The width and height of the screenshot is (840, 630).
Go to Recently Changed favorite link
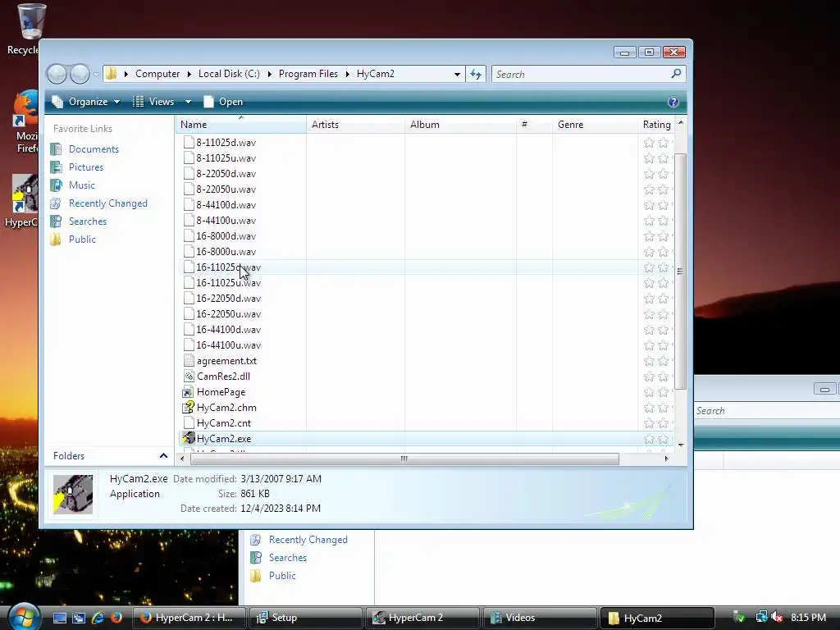coord(107,203)
